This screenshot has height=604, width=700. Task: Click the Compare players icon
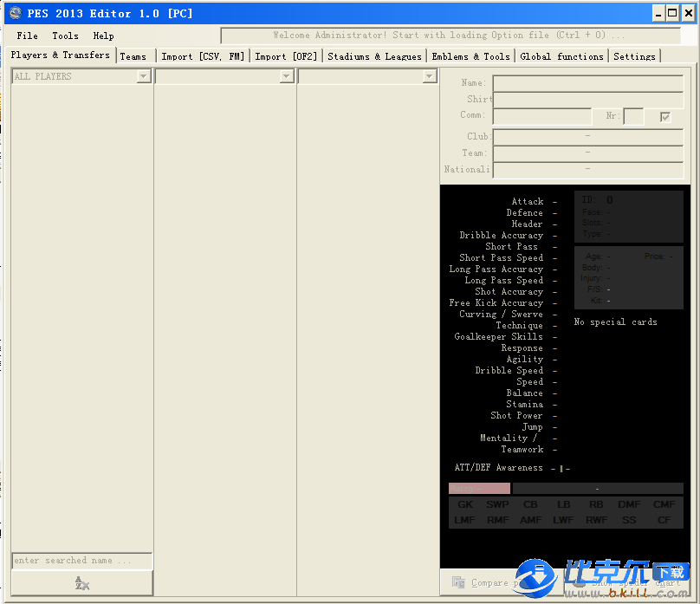pyautogui.click(x=458, y=583)
